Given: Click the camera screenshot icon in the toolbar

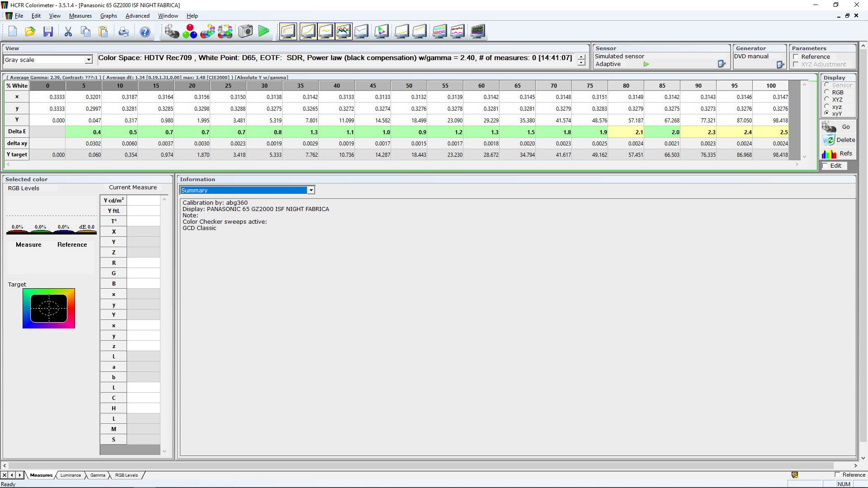Looking at the screenshot, I should [245, 32].
